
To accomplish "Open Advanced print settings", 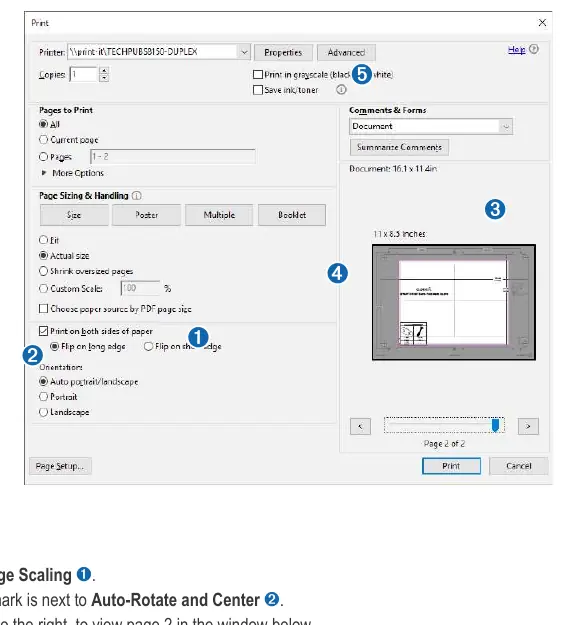I will 346,52.
